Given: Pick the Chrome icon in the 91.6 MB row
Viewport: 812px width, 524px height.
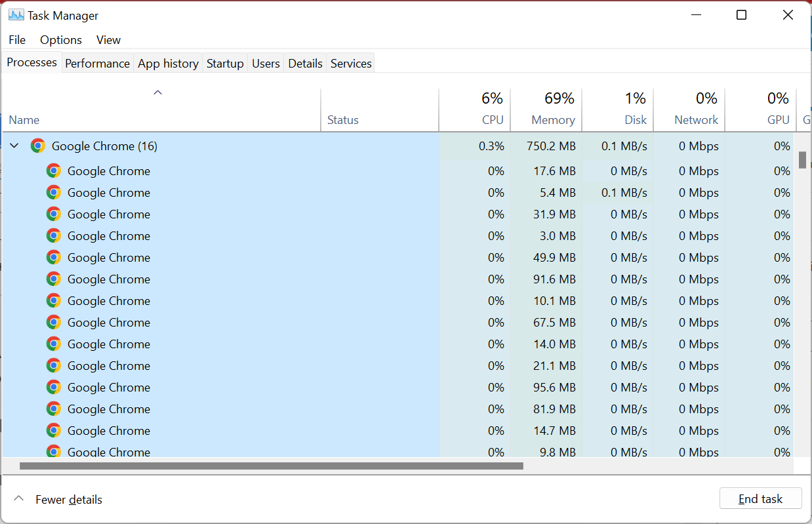Looking at the screenshot, I should point(54,279).
